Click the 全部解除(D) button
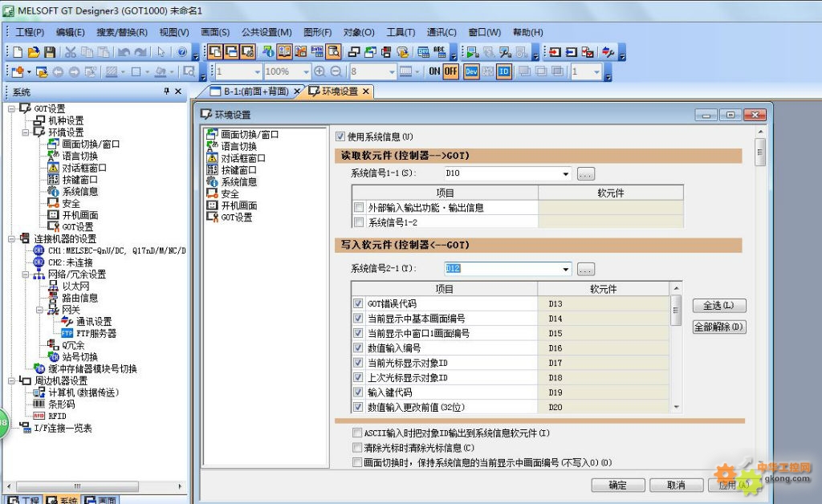The height and width of the screenshot is (504, 822). 718,327
